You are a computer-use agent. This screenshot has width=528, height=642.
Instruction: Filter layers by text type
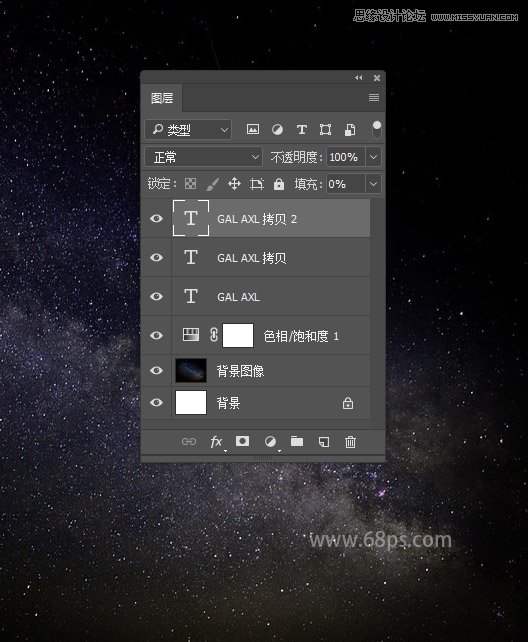(x=302, y=130)
